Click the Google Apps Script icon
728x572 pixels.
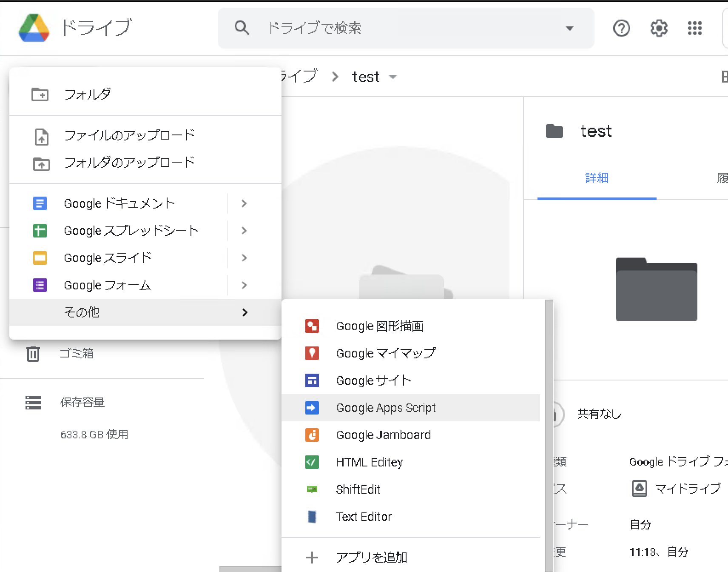312,408
